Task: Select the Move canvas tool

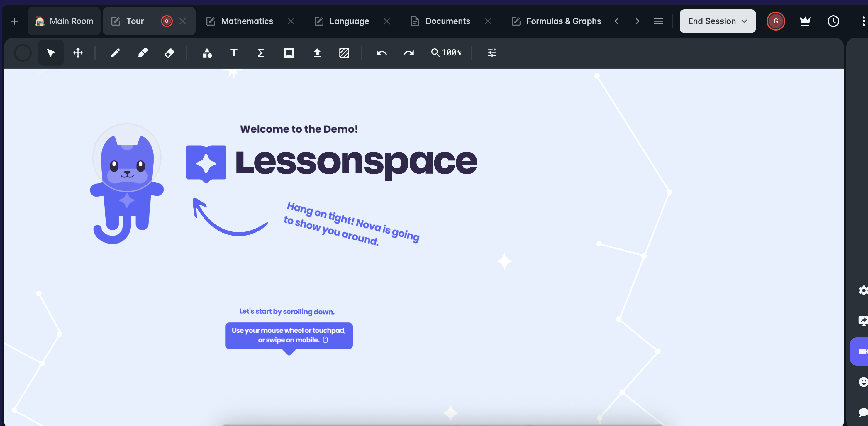Action: click(x=78, y=53)
